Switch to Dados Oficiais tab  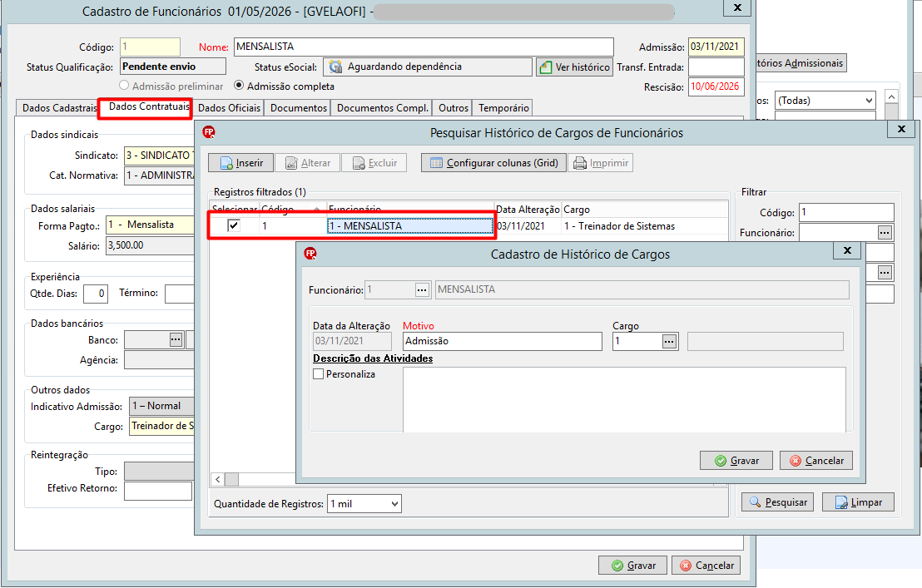229,108
